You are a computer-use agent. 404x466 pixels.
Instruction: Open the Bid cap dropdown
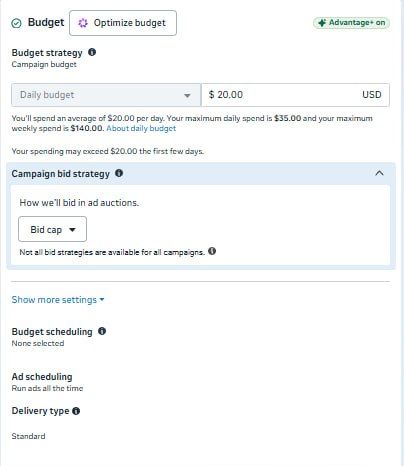tap(52, 229)
